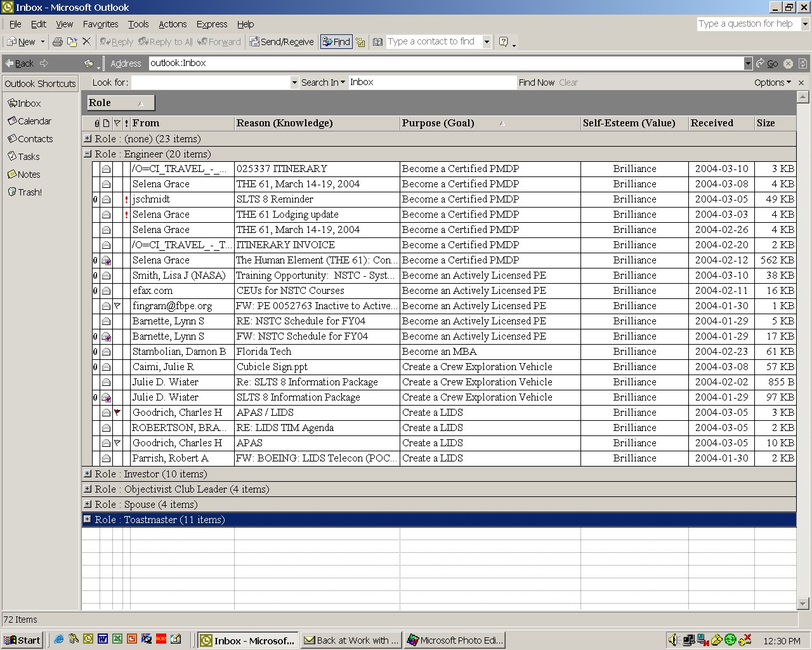The height and width of the screenshot is (650, 812).
Task: Switch to Back at Work taskbar window
Action: pos(351,640)
